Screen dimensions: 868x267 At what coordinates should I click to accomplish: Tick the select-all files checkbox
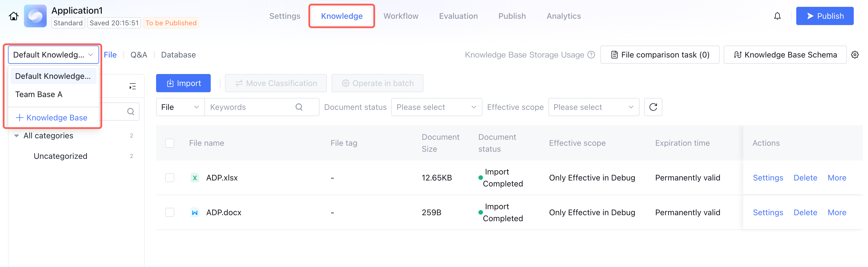coord(170,143)
